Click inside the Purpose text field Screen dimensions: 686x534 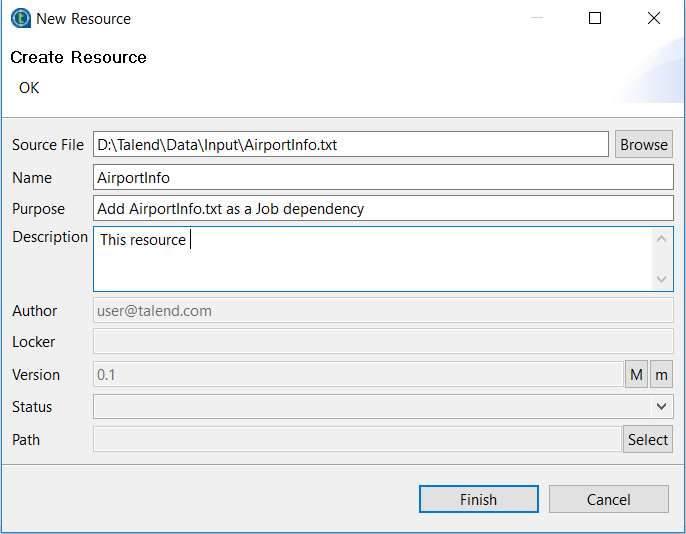tap(383, 208)
